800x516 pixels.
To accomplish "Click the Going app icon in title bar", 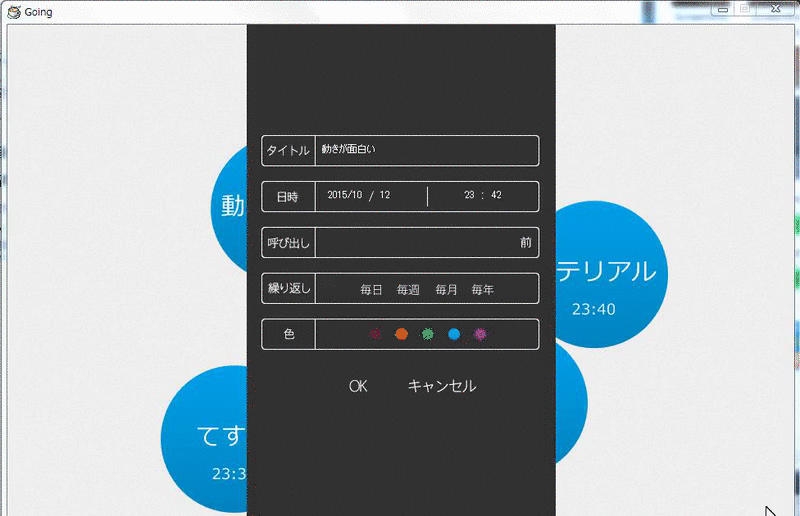I will 14,12.
